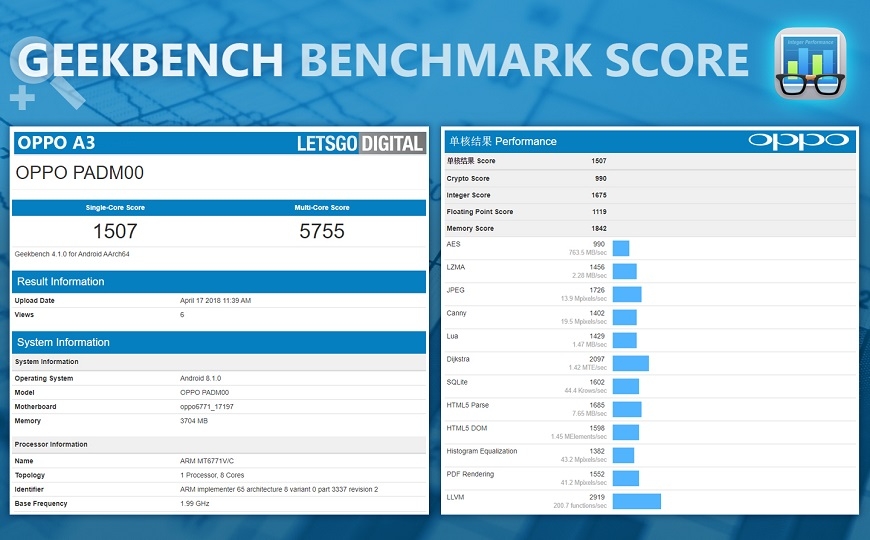Select motherboard value oppo6771_17197

click(206, 407)
